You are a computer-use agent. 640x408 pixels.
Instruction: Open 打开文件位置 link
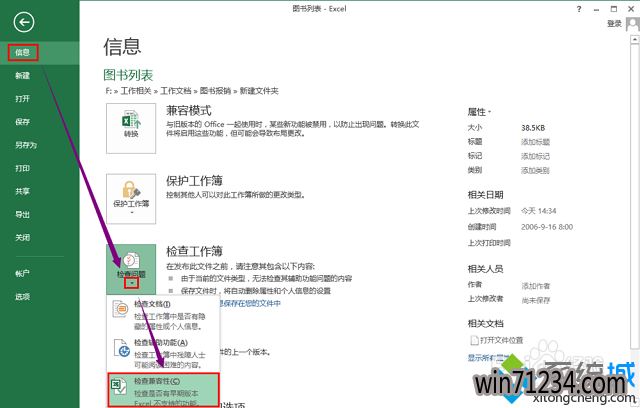click(x=497, y=340)
